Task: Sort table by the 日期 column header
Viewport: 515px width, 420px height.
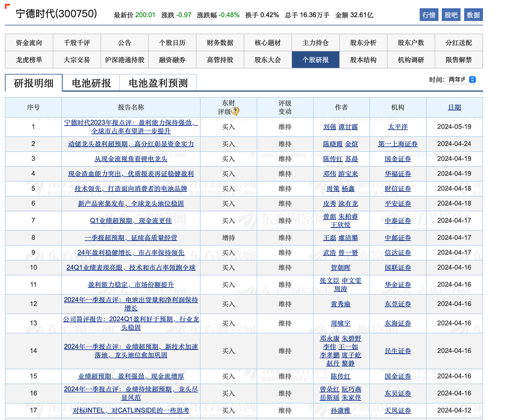Action: pos(454,107)
